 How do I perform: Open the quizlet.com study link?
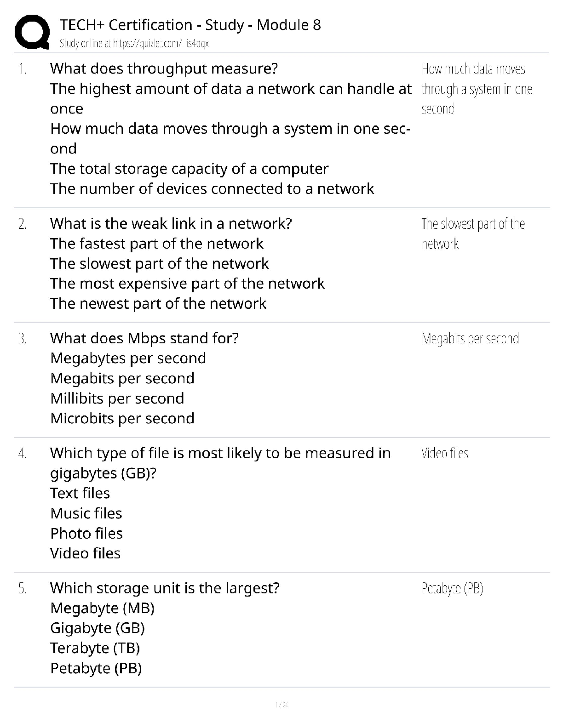134,44
